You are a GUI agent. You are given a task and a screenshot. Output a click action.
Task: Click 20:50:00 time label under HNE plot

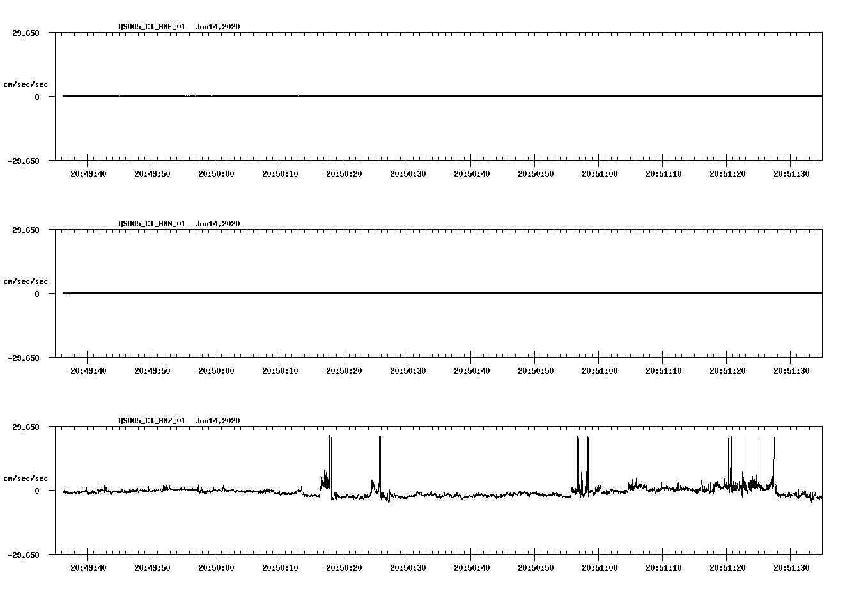pos(216,173)
